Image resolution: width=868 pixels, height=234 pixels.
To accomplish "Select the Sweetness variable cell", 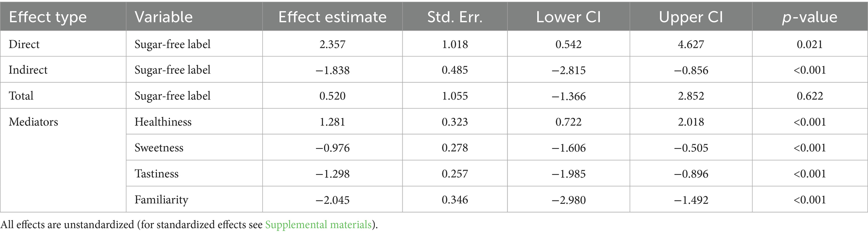I will click(x=159, y=148).
